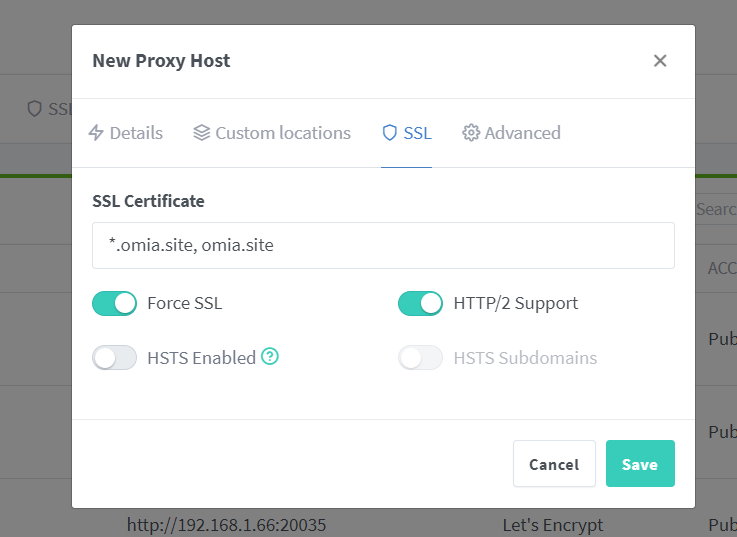This screenshot has height=537, width=737.
Task: Turn off HTTP/2 Support switch
Action: pos(420,303)
